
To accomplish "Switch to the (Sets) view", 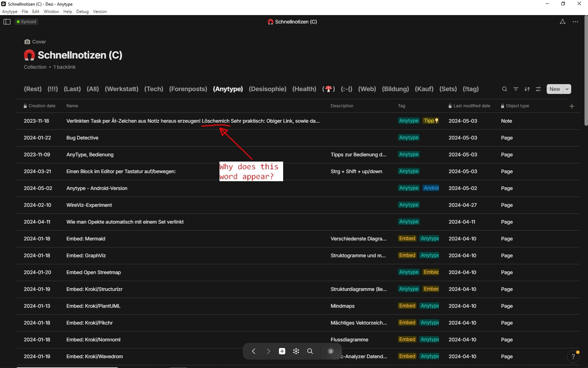I will pos(448,89).
